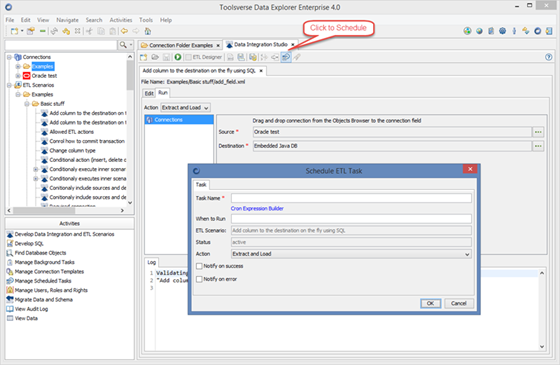
Task: Click the Source browse ellipsis button
Action: click(538, 132)
